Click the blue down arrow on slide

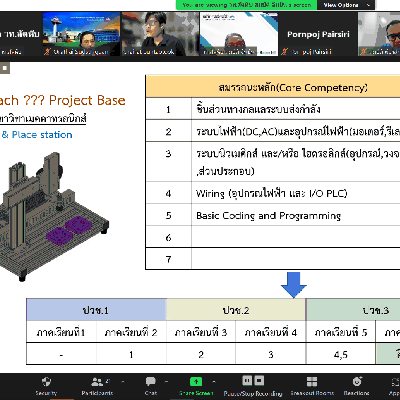click(x=293, y=285)
